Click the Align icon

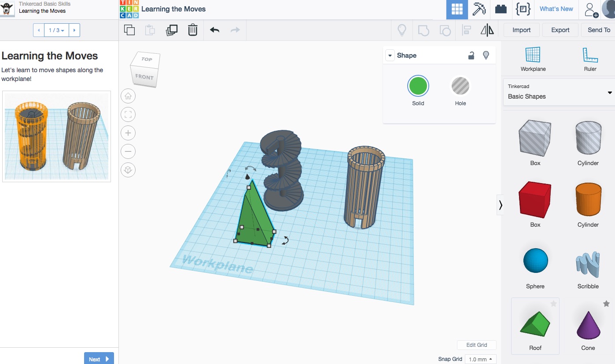tap(467, 30)
